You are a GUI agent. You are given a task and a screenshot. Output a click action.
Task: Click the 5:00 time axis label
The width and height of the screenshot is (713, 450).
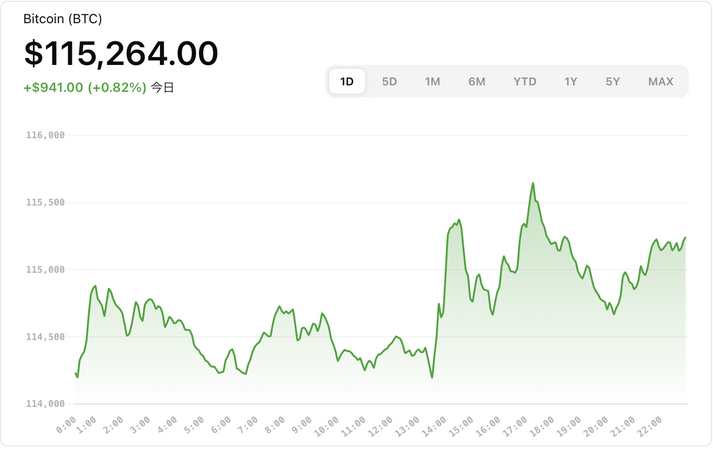tap(195, 425)
